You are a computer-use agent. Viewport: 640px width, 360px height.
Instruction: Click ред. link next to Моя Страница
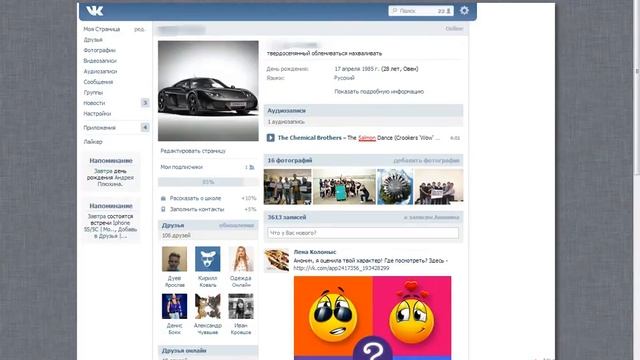pyautogui.click(x=140, y=29)
